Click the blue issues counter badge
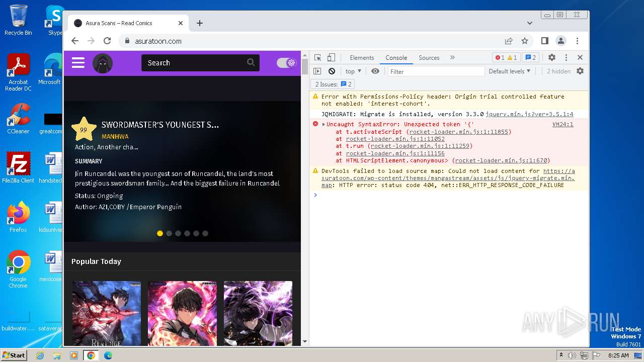Screen dimensions: 644x362 click(x=530, y=58)
